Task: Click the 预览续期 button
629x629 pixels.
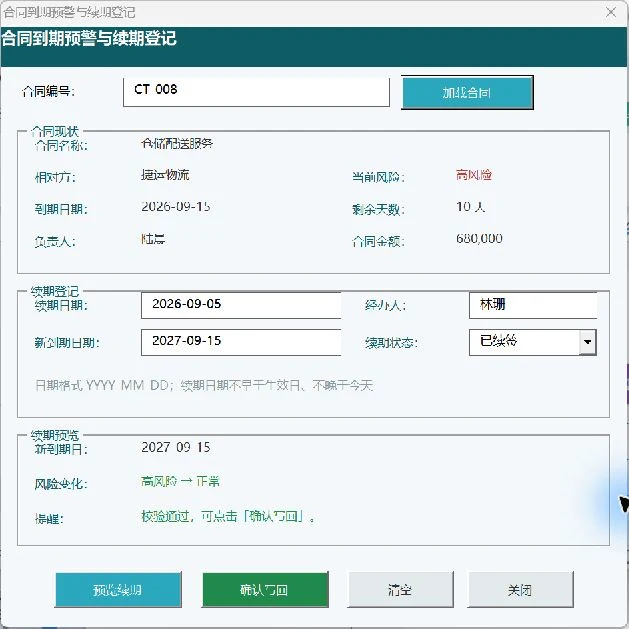Action: [x=118, y=590]
